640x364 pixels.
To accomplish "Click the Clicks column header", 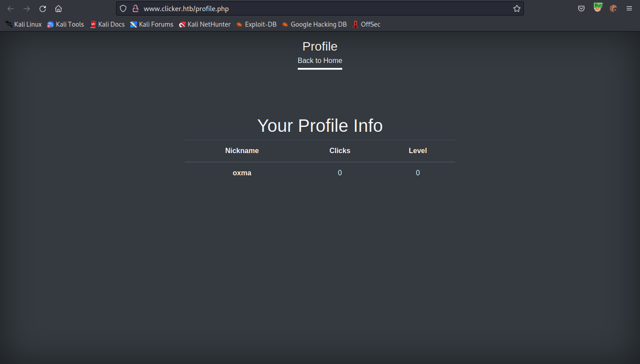I will tap(340, 151).
